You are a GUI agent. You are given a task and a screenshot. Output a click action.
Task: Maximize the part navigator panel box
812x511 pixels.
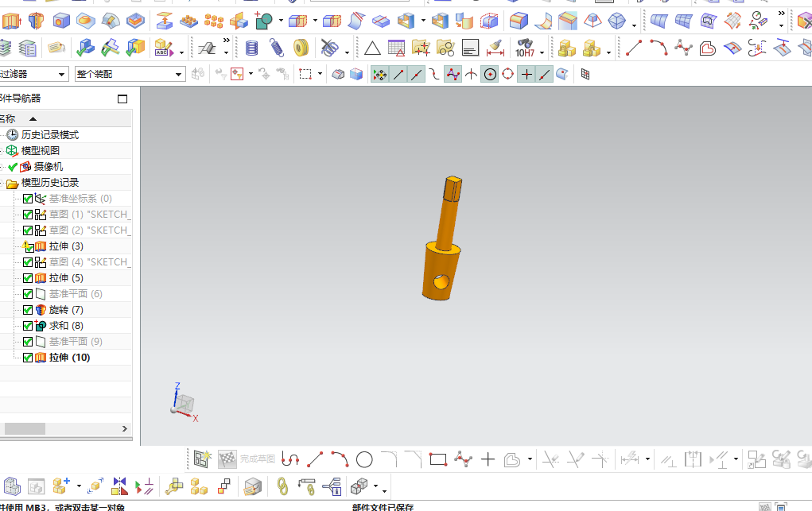pos(122,99)
